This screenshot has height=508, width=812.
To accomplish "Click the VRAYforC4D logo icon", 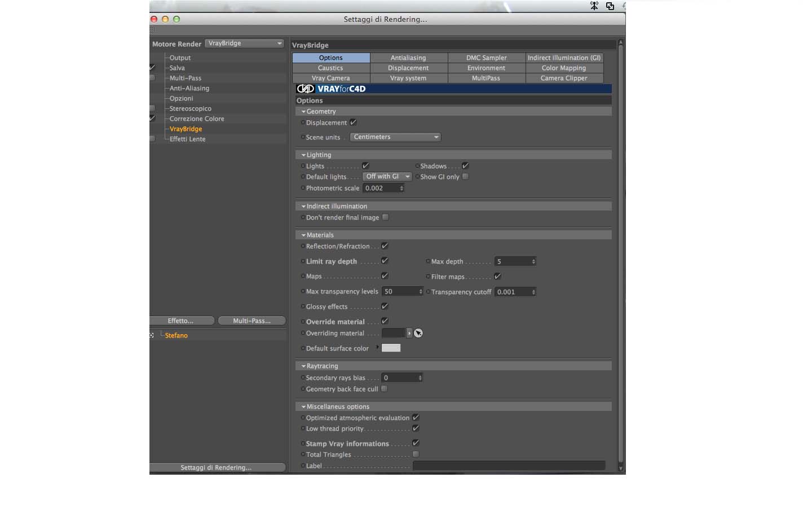I will pyautogui.click(x=306, y=89).
